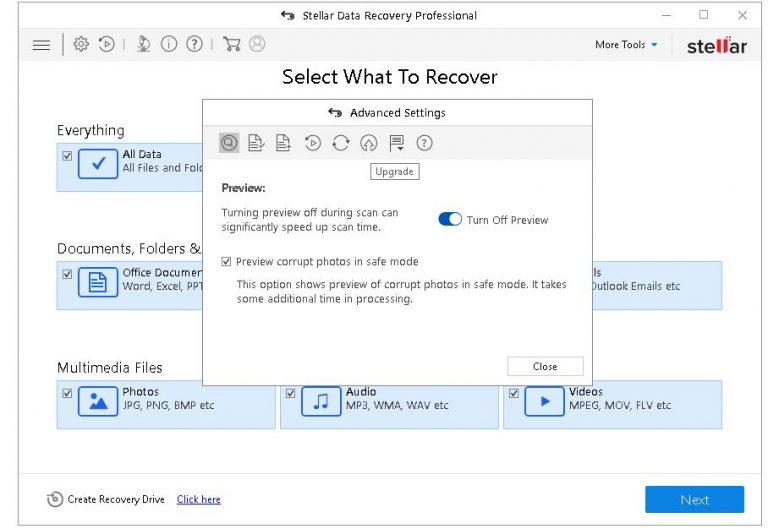
Task: Open the Click here recovery drive link
Action: (x=198, y=499)
